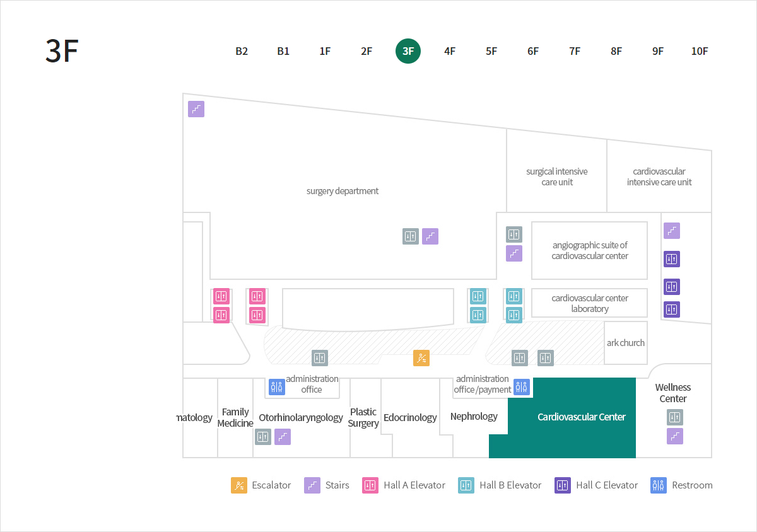Click the restroom icon beside administration office/payment
This screenshot has height=532, width=757.
[x=521, y=387]
